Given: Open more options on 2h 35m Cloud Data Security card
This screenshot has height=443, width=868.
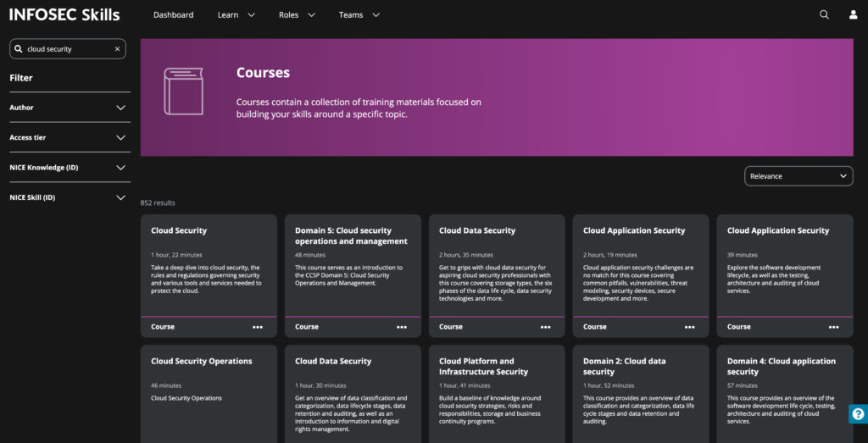Looking at the screenshot, I should (x=546, y=327).
